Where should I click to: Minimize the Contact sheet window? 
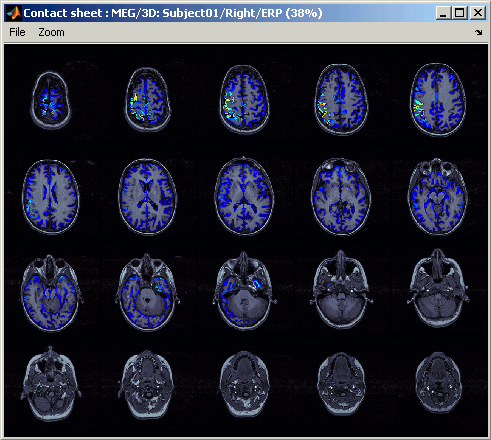(x=443, y=13)
